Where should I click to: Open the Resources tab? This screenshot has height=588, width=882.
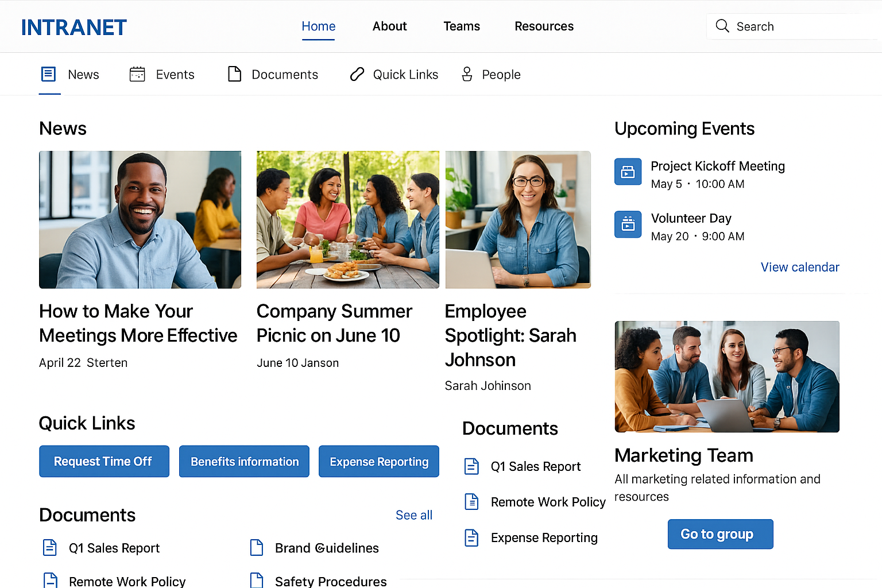coord(544,26)
